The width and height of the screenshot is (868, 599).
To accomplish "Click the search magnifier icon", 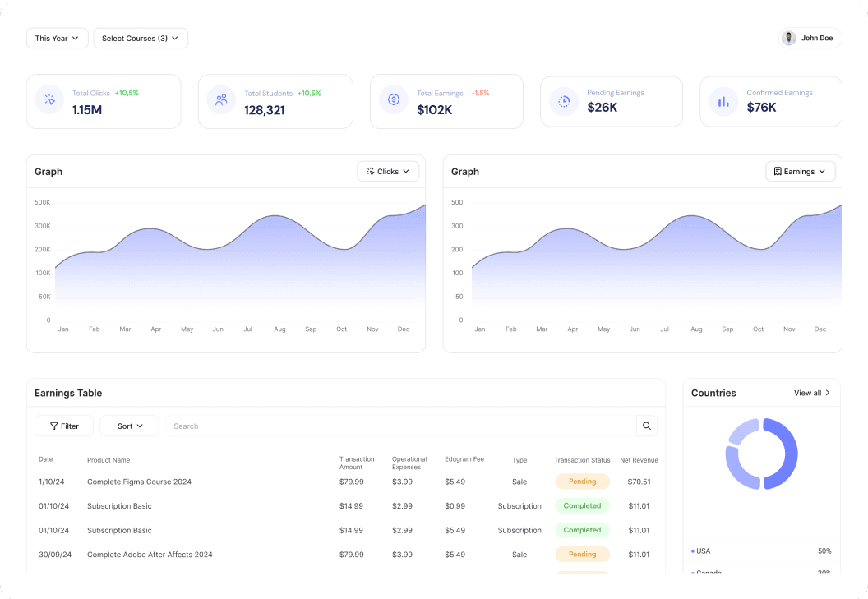I will 647,426.
